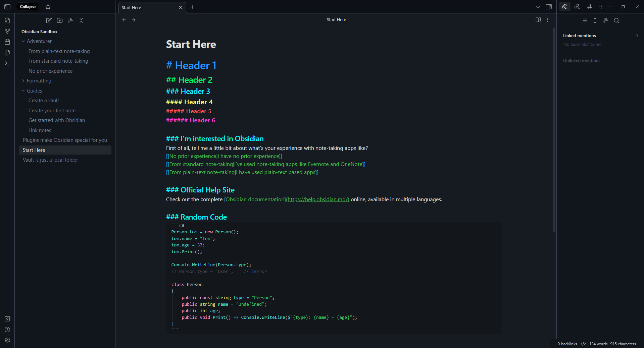
Task: Navigate forward with the right arrow
Action: 134,20
